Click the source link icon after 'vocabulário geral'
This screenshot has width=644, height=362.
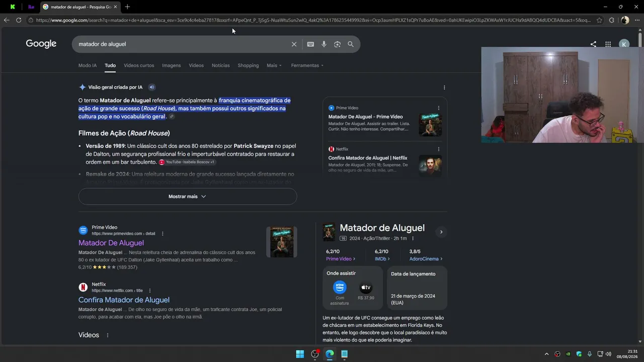(172, 117)
